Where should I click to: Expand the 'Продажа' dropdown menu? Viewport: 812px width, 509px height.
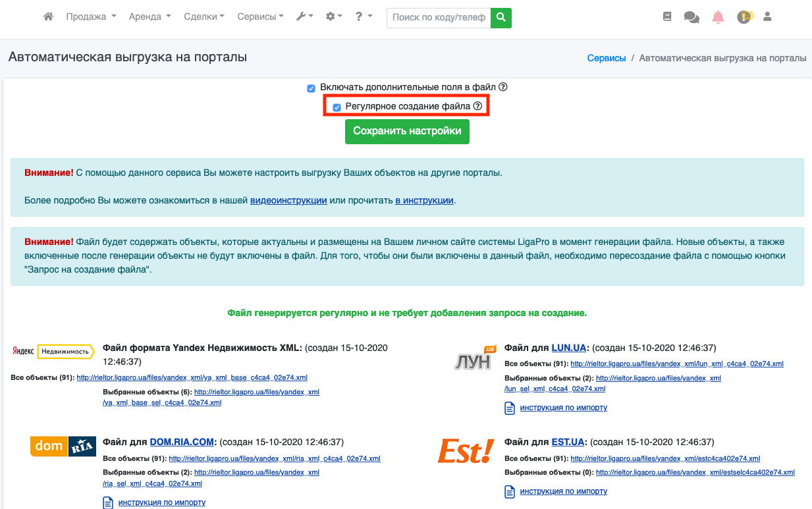click(91, 17)
